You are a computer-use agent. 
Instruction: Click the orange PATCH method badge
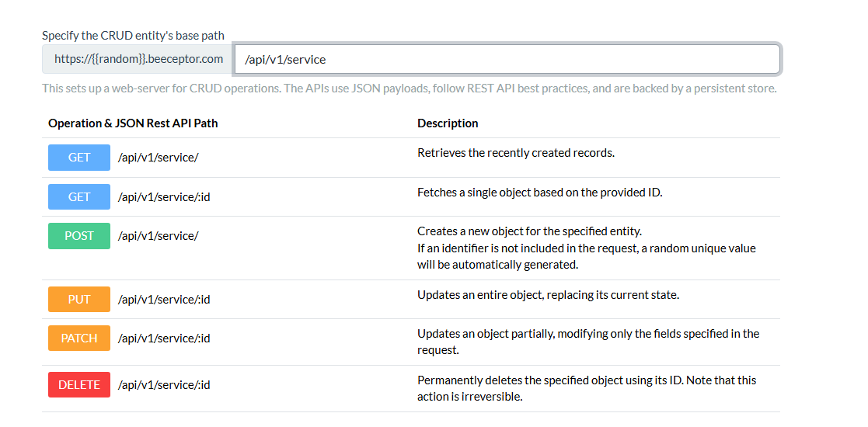pos(79,338)
